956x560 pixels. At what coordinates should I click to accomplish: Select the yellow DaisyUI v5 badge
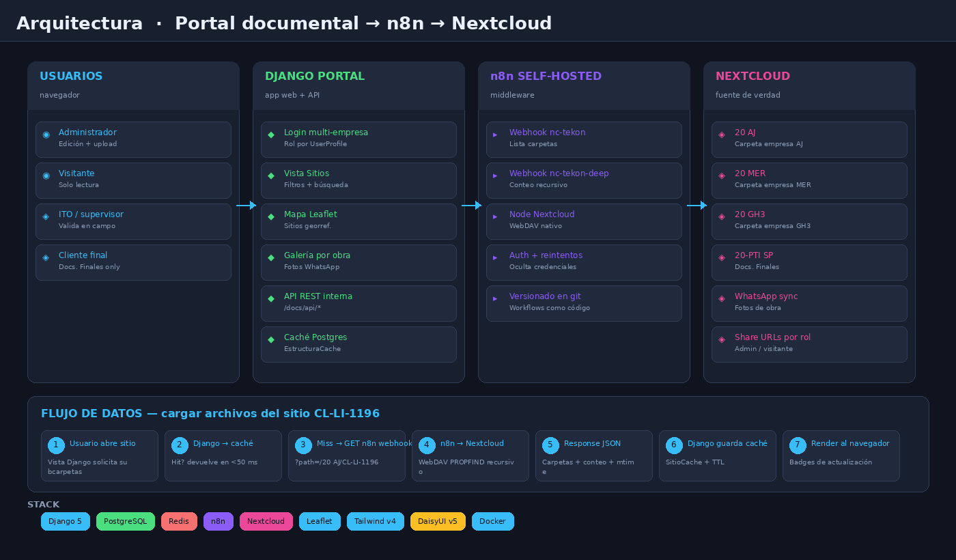(438, 521)
